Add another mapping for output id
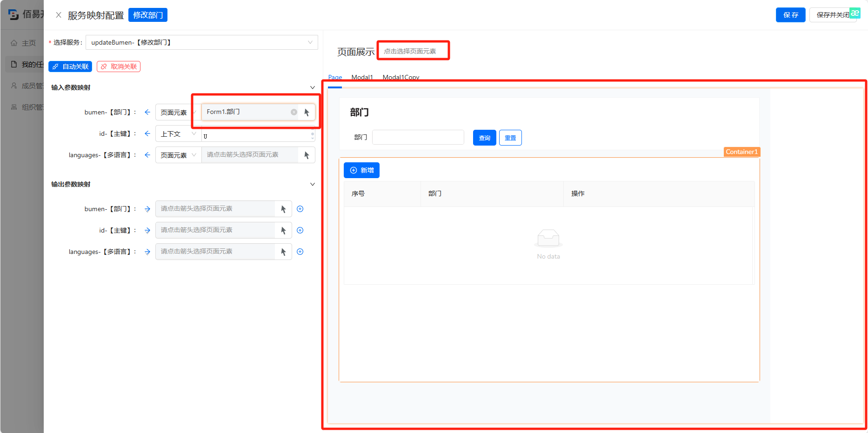The image size is (868, 433). tap(300, 230)
